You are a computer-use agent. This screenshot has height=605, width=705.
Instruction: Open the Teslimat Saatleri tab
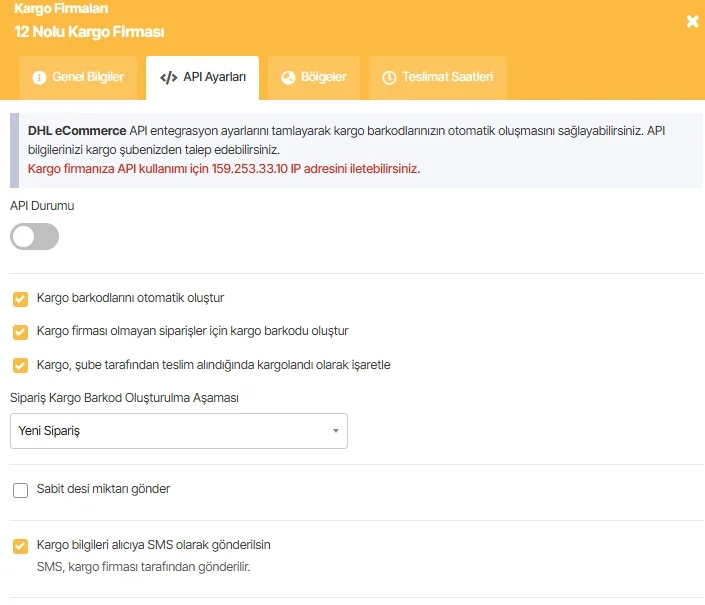[x=437, y=77]
